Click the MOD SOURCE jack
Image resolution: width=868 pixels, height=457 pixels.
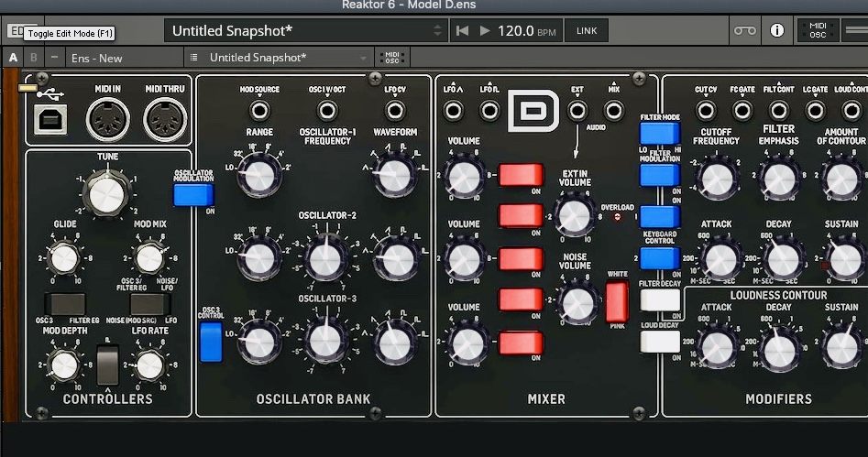(259, 111)
